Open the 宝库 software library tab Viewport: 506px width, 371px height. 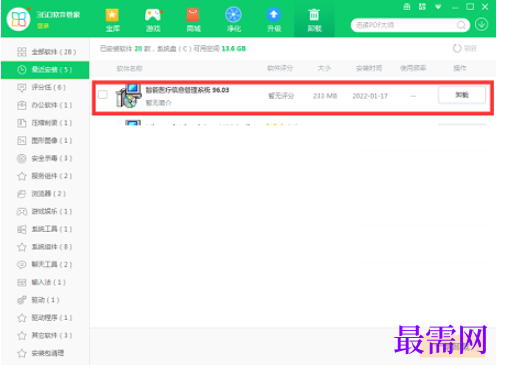(x=112, y=20)
